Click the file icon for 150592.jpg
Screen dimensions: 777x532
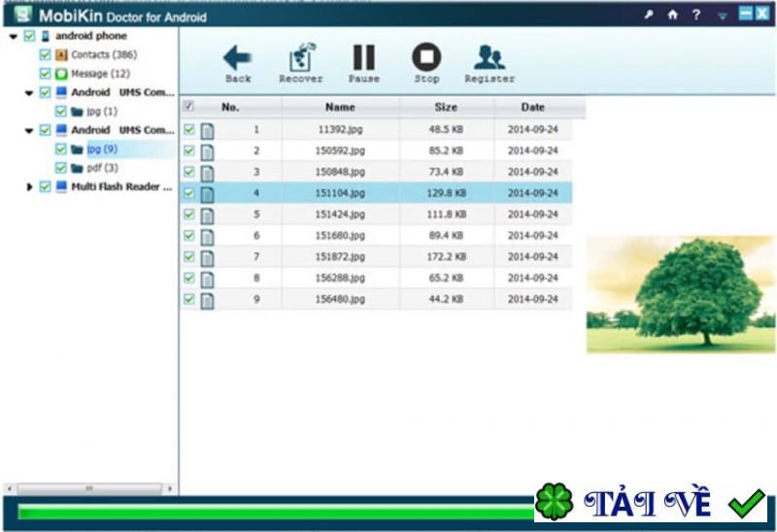pos(207,152)
